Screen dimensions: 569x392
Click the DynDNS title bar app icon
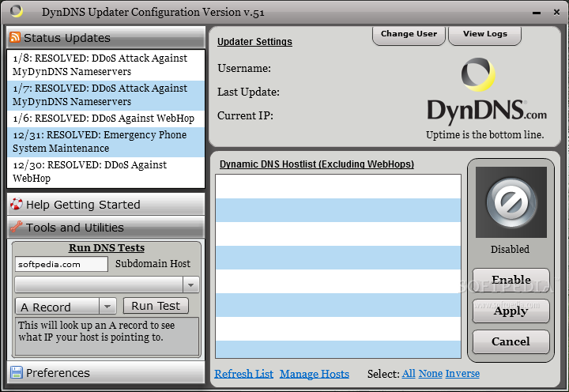click(x=17, y=11)
